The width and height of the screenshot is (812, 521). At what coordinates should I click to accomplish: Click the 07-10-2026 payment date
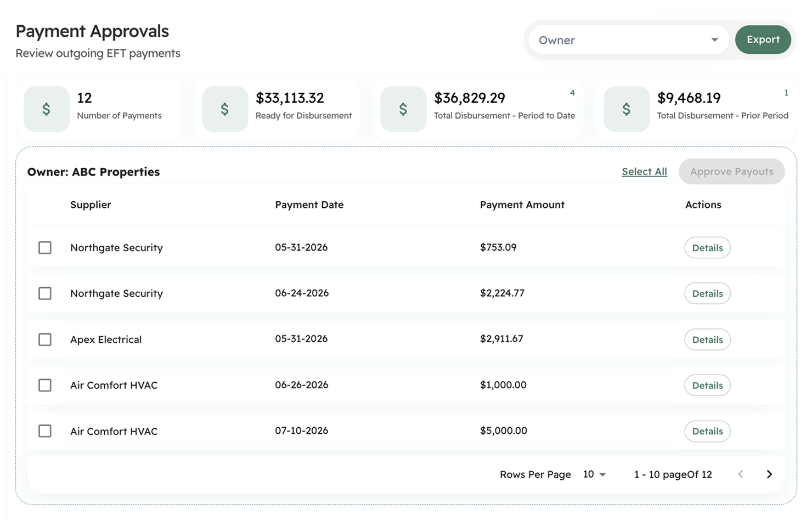click(x=302, y=431)
